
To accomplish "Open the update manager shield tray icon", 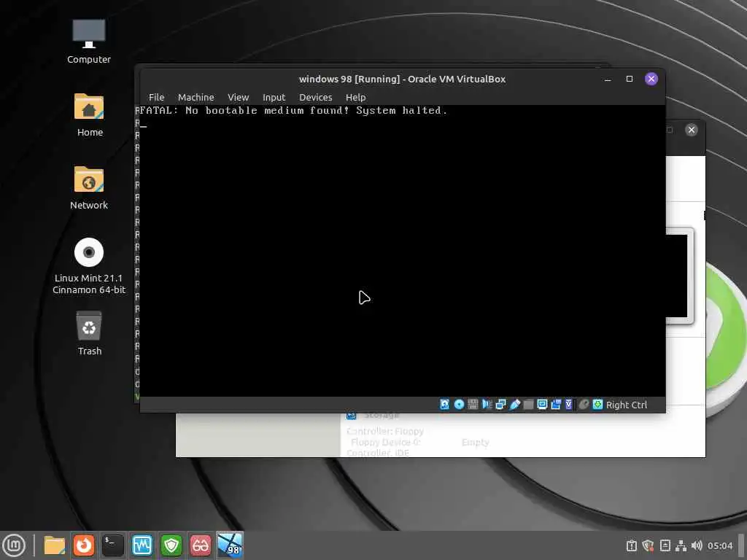I will pyautogui.click(x=648, y=545).
